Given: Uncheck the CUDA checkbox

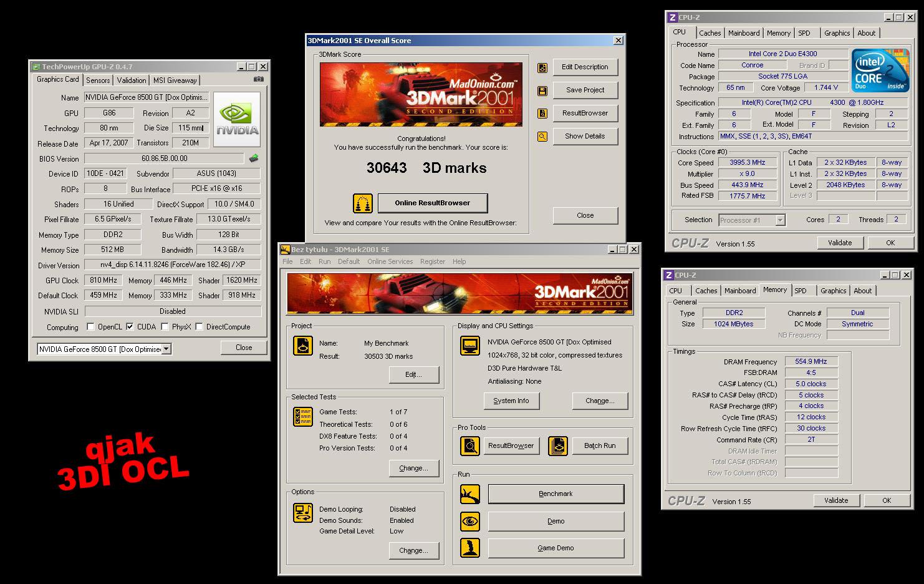Looking at the screenshot, I should (x=130, y=326).
